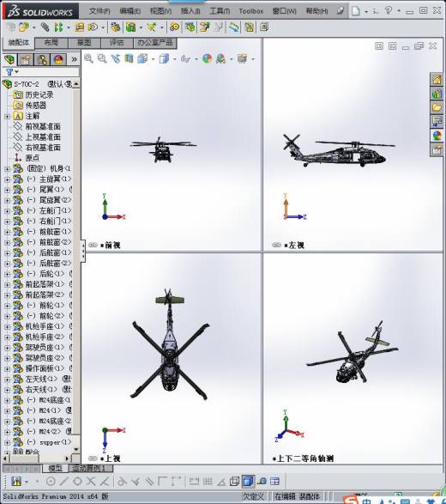
Task: Expand the 注解 tree node
Action: (x=7, y=117)
